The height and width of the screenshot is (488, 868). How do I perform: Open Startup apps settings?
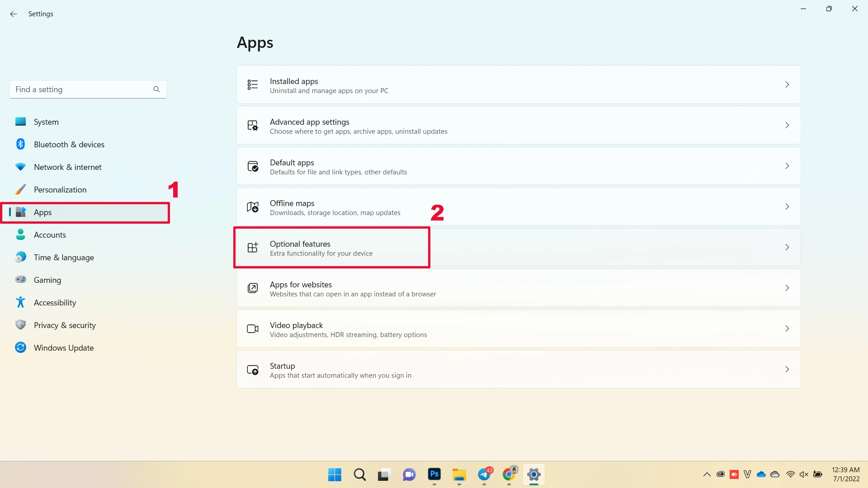tap(518, 370)
